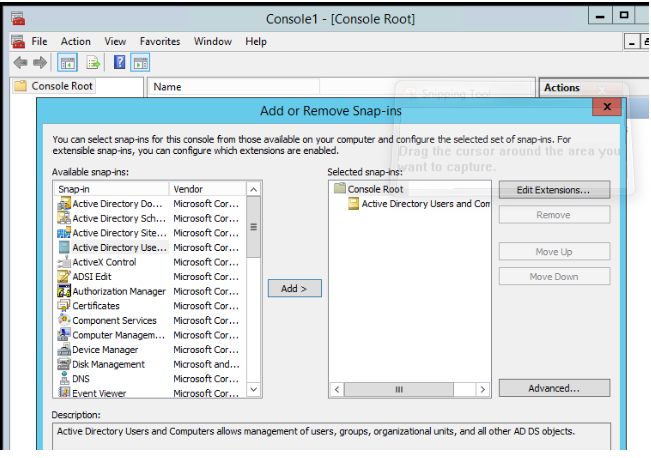This screenshot has width=651, height=458.
Task: Click the Advanced button
Action: pos(554,388)
